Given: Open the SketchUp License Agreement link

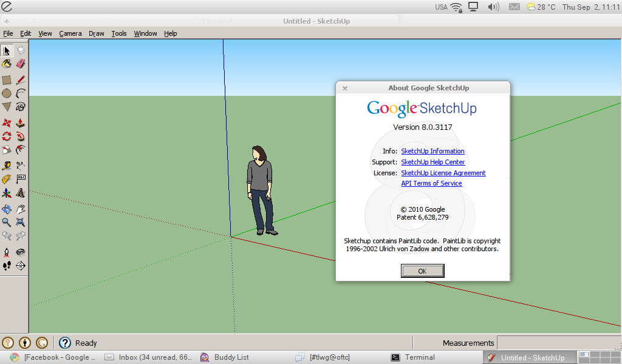Looking at the screenshot, I should (443, 173).
